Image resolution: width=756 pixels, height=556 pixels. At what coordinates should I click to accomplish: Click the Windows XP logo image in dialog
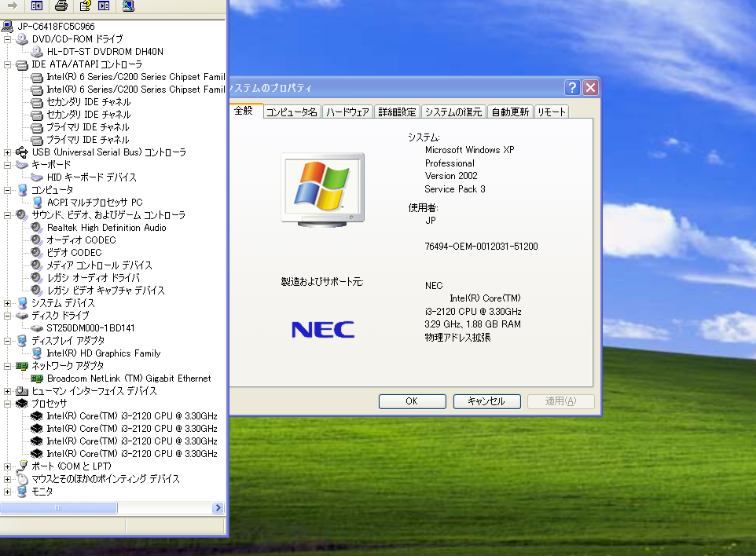point(323,189)
